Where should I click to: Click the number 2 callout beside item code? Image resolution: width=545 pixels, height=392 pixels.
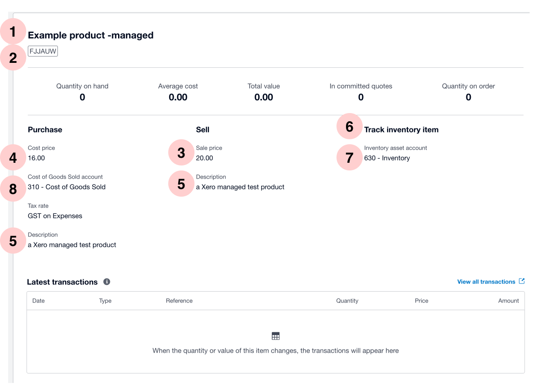coord(13,58)
